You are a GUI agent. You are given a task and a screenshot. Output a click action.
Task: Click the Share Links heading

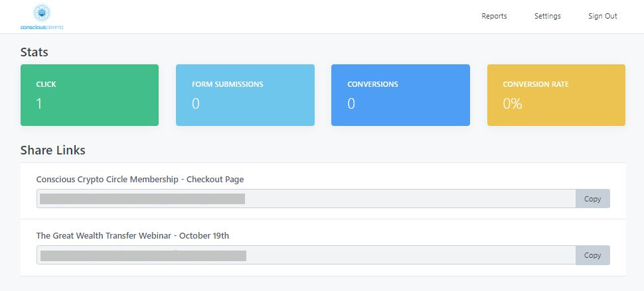point(53,150)
